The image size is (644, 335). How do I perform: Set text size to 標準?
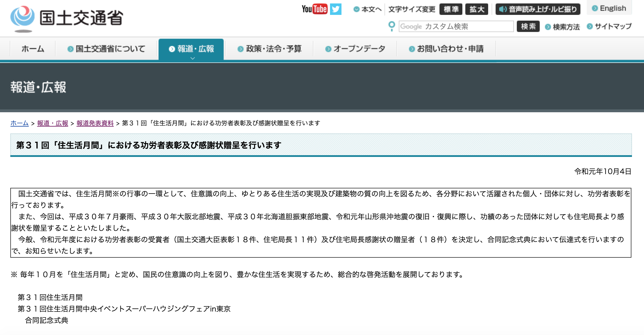(x=451, y=9)
